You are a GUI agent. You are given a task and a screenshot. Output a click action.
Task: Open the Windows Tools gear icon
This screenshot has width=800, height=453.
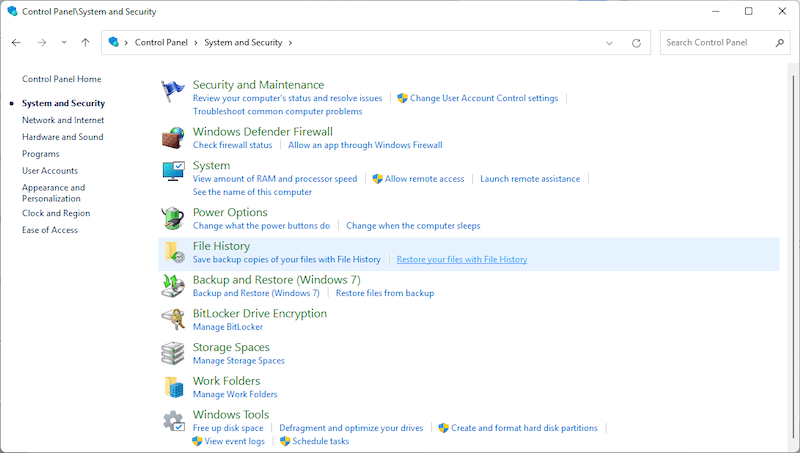point(173,421)
